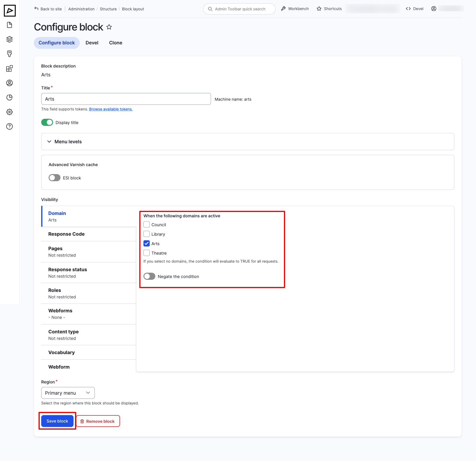
Task: Enable the ESI block toggle
Action: pyautogui.click(x=55, y=178)
